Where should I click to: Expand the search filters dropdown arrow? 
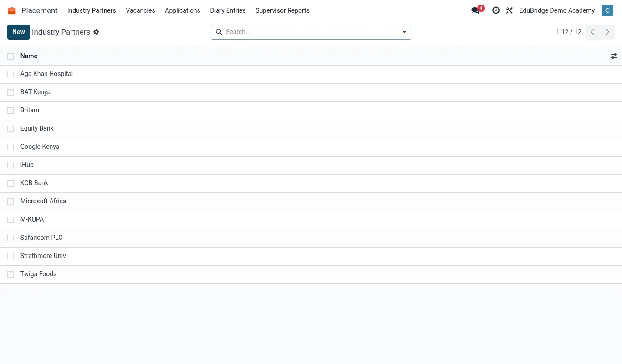click(404, 32)
